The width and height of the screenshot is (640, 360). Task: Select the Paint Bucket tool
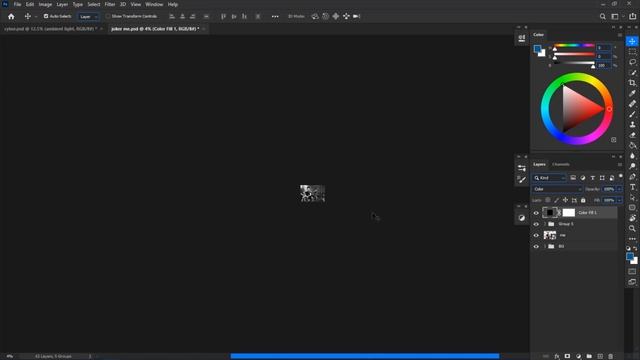point(632,146)
